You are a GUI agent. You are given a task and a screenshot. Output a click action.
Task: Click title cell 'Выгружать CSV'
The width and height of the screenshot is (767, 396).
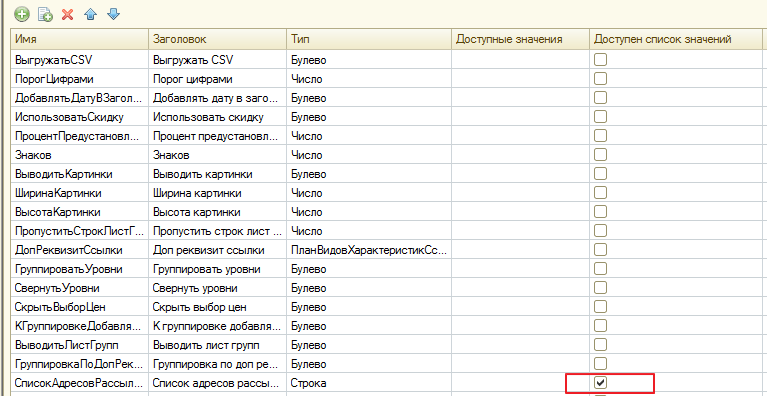tap(218, 60)
